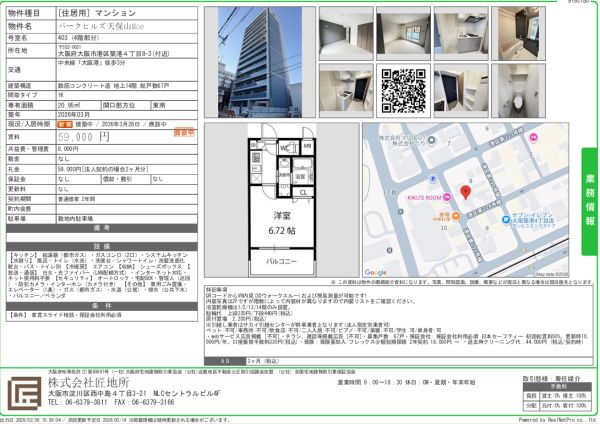Click the Google logo on the map
Image resolution: width=600 pixels, height=424 pixels.
pos(375,272)
